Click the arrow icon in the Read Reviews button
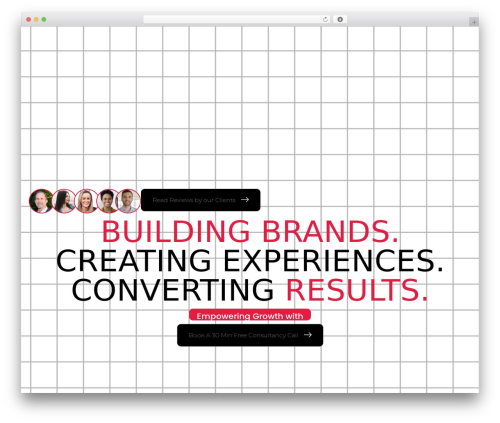This screenshot has height=423, width=500. (x=245, y=200)
